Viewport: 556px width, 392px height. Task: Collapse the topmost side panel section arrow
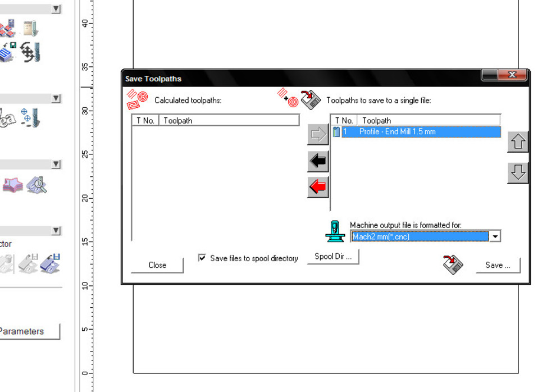click(x=56, y=9)
